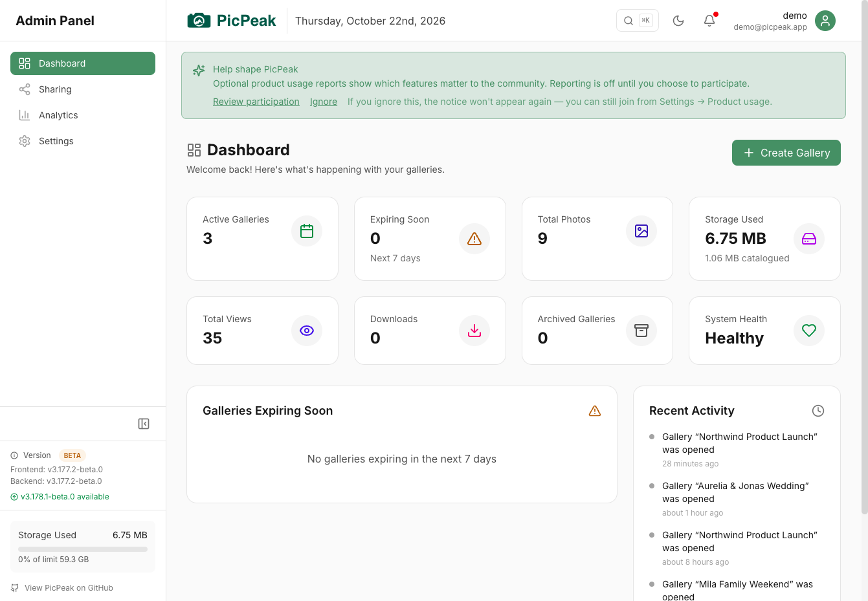868x601 pixels.
Task: Click the Active Galleries calendar icon
Action: [x=307, y=231]
